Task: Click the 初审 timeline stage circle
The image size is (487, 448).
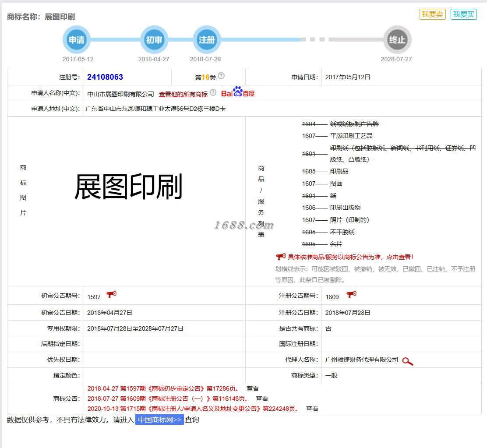Action: pyautogui.click(x=154, y=40)
